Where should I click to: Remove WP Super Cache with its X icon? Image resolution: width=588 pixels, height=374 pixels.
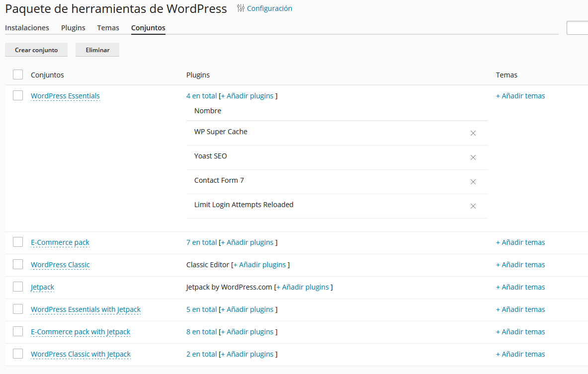click(x=473, y=133)
